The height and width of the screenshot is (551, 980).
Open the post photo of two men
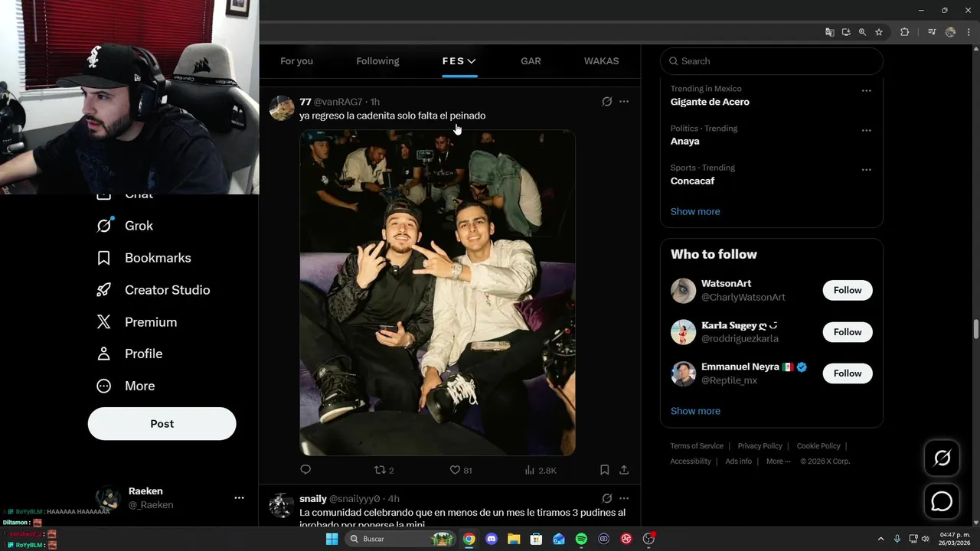(437, 293)
